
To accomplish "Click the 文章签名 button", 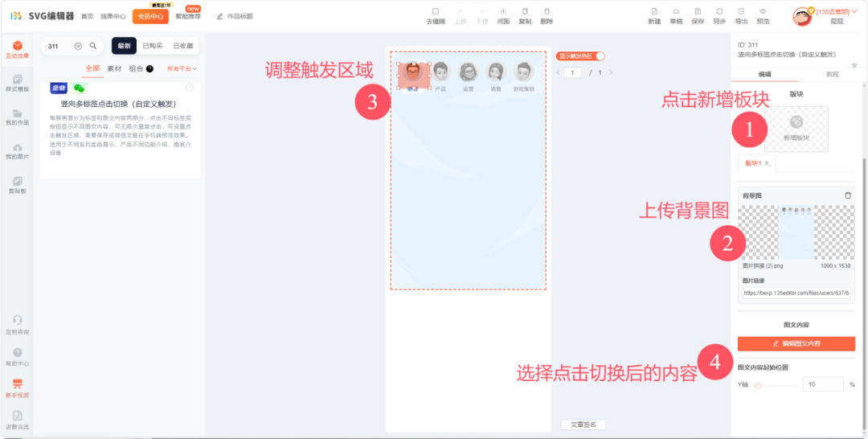I will [583, 425].
